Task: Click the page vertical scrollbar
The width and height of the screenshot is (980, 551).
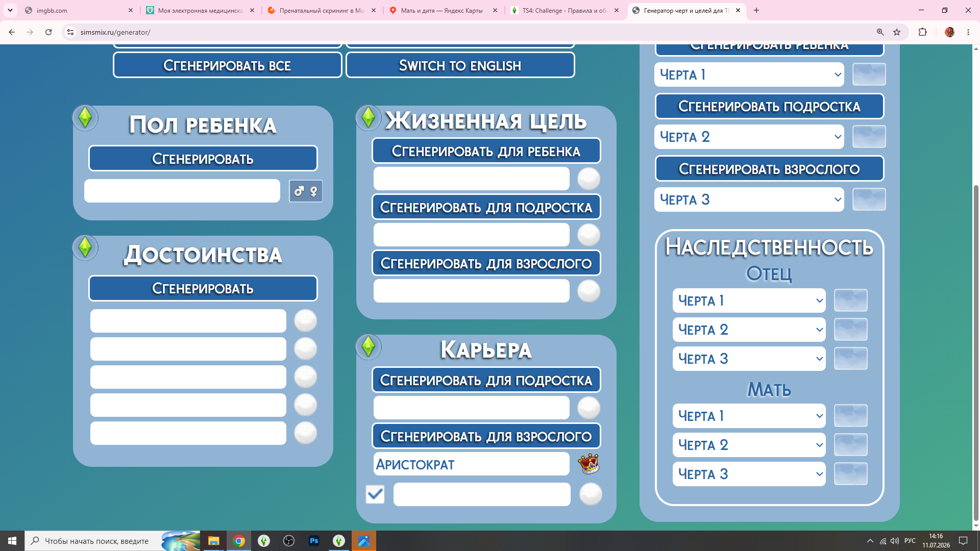Action: 976,352
